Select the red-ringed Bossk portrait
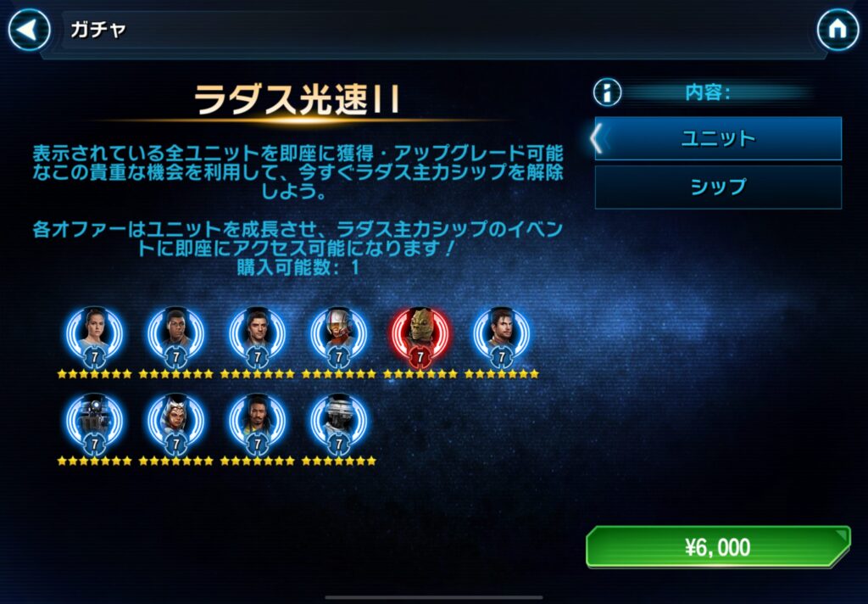The width and height of the screenshot is (868, 604). pyautogui.click(x=420, y=336)
